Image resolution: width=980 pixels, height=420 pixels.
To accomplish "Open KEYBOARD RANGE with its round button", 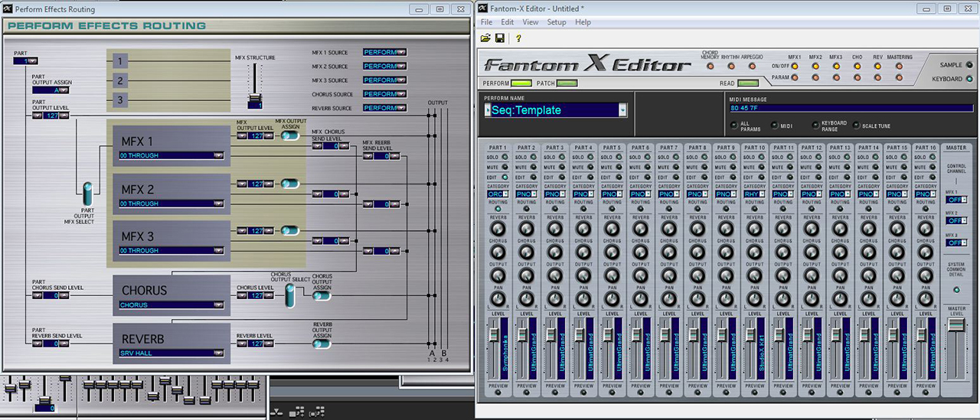I will 815,125.
